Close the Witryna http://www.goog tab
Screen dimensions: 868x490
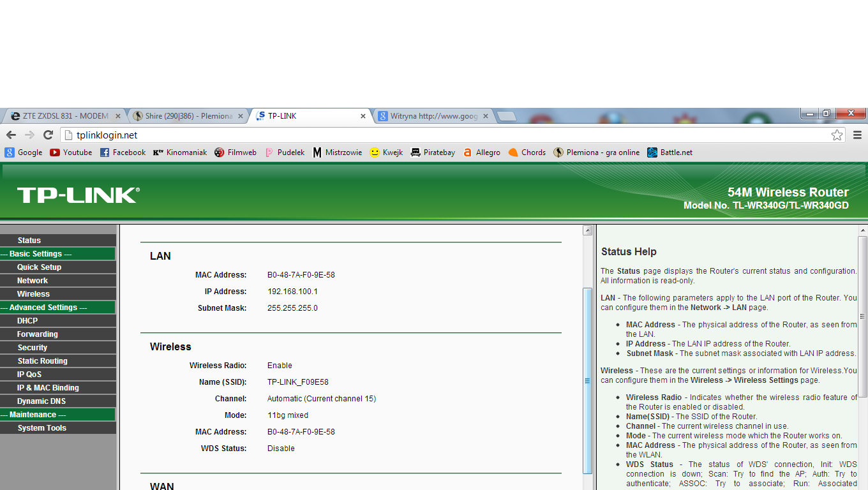486,116
